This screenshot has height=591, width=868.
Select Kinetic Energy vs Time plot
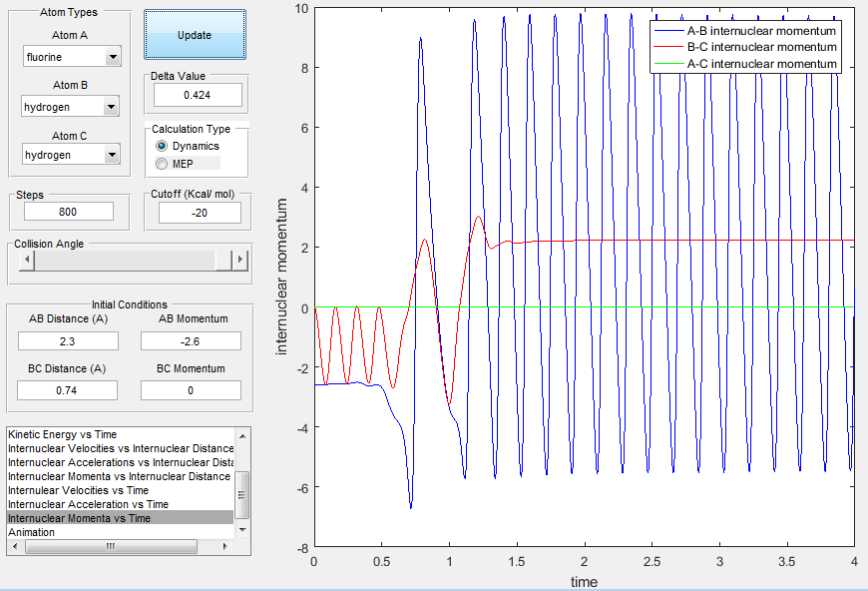[x=121, y=435]
